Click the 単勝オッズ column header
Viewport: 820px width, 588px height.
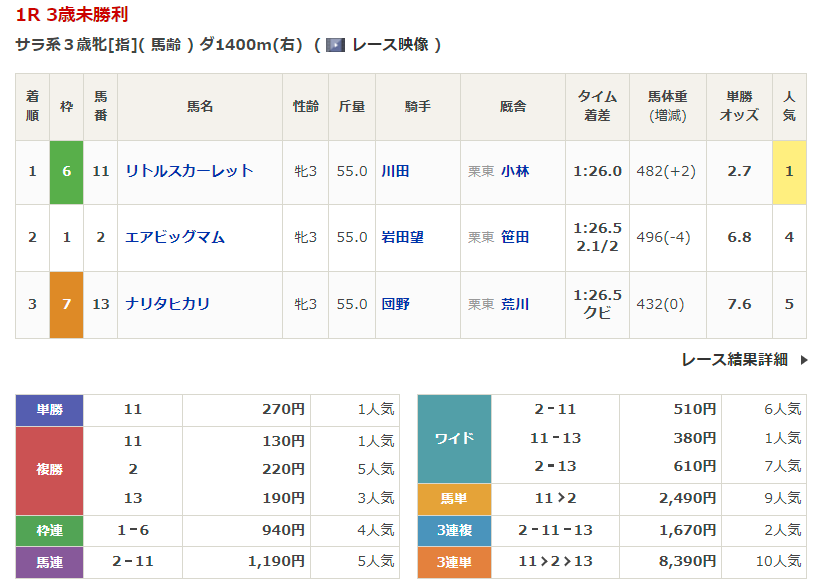(739, 106)
